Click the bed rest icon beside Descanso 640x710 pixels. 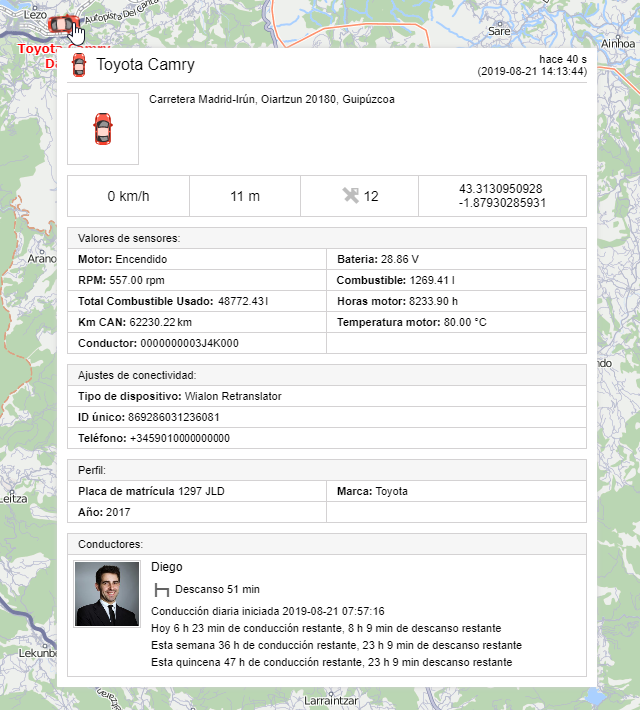click(x=161, y=590)
